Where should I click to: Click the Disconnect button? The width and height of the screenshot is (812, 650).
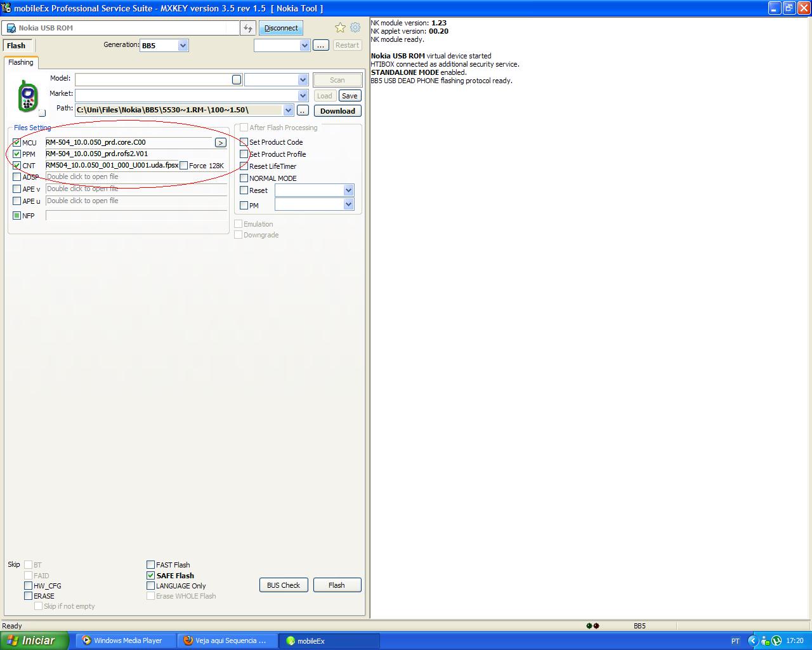281,28
